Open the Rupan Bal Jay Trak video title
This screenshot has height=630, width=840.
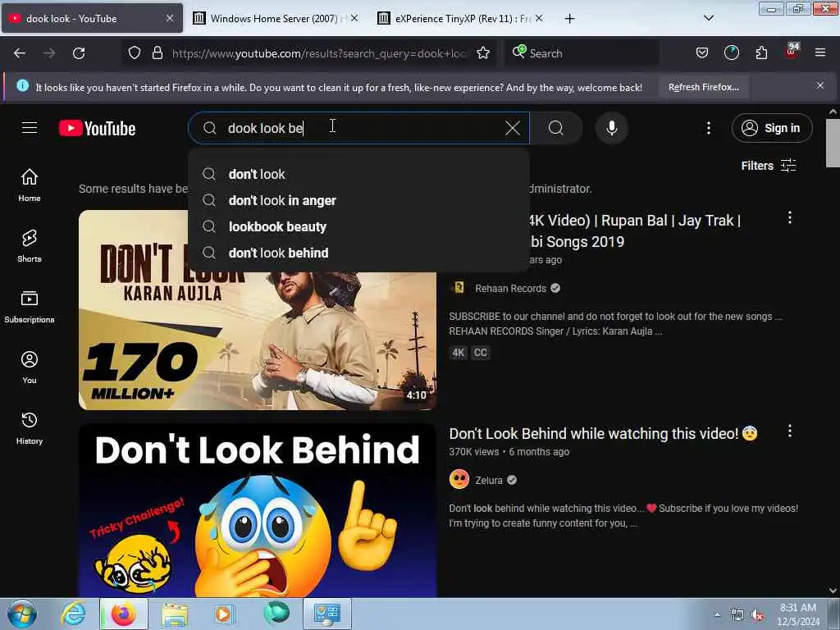coord(636,231)
